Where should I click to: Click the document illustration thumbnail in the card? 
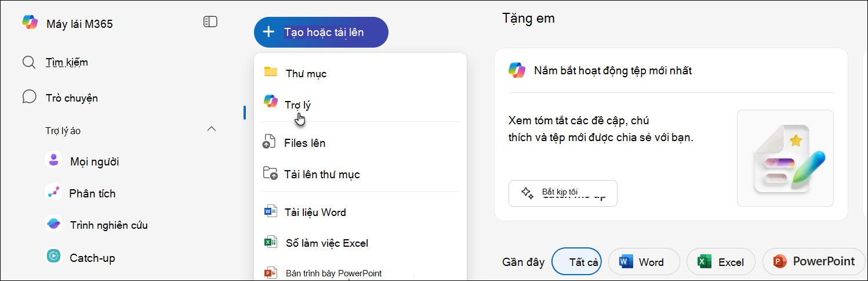pyautogui.click(x=785, y=158)
